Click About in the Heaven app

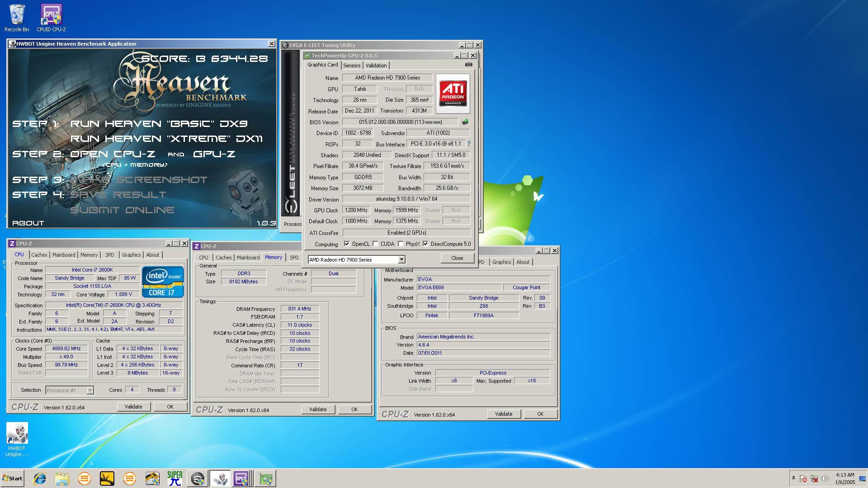click(28, 223)
